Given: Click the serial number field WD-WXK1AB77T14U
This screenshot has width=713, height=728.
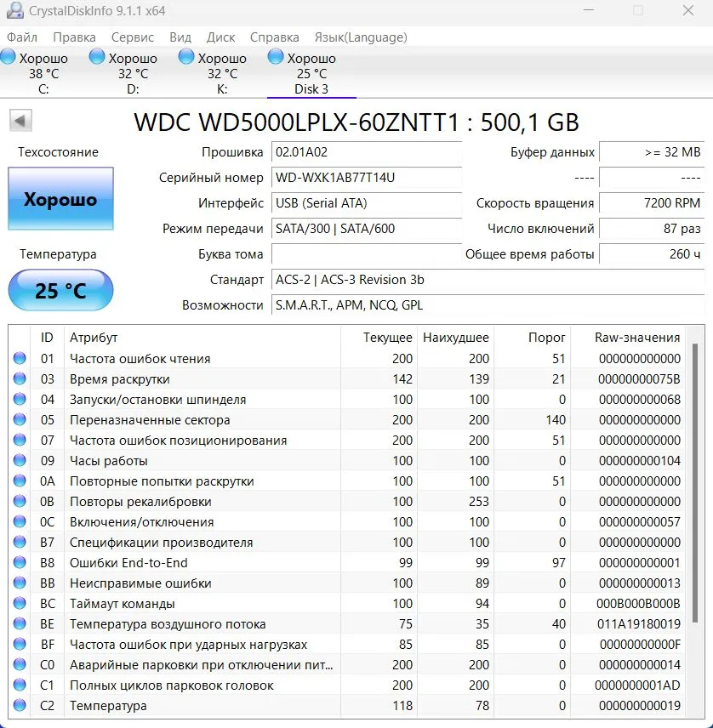Looking at the screenshot, I should click(367, 178).
